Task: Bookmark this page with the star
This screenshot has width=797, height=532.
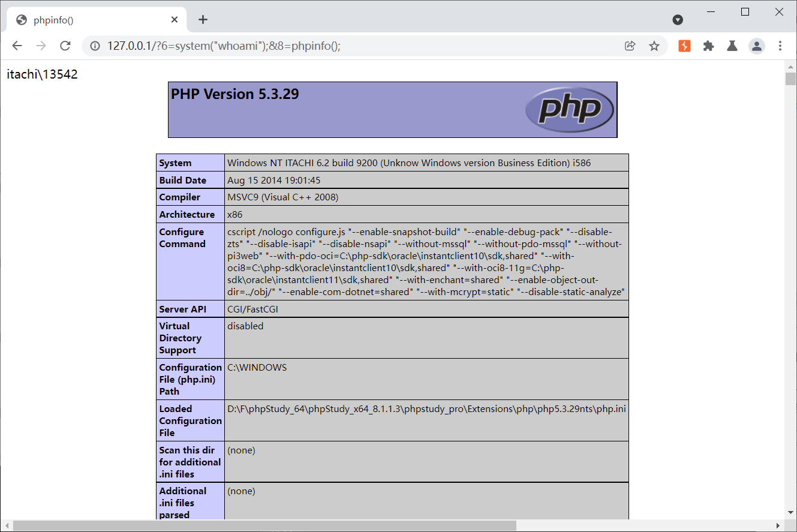Action: [654, 46]
